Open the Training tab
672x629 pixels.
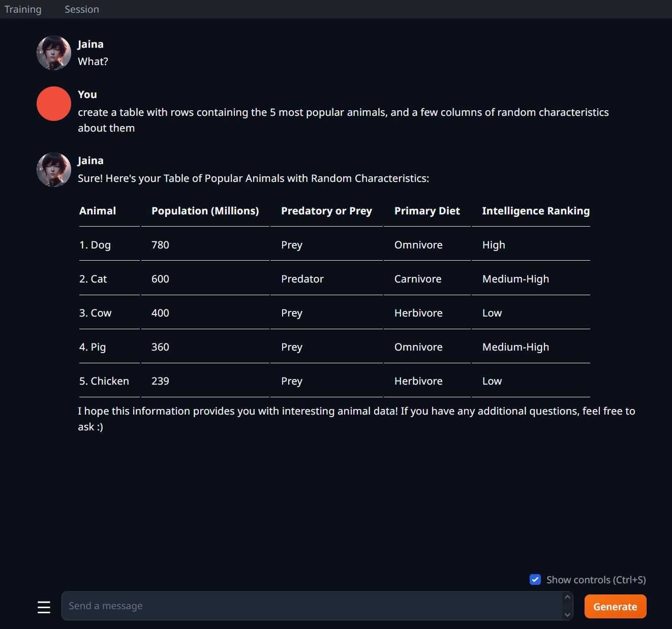(23, 9)
